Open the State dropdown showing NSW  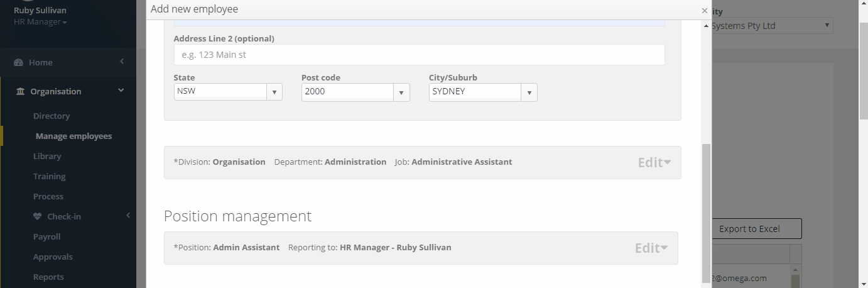[x=228, y=92]
